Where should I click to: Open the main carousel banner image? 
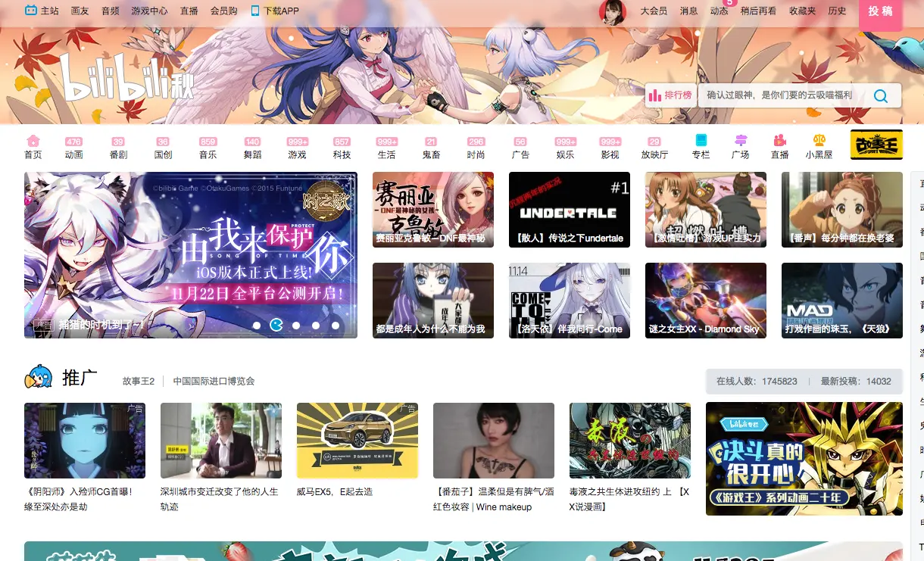tap(191, 254)
